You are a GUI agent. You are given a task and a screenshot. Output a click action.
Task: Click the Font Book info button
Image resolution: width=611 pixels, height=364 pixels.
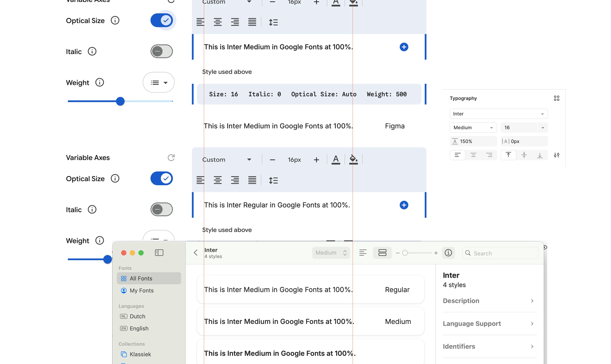tap(448, 253)
